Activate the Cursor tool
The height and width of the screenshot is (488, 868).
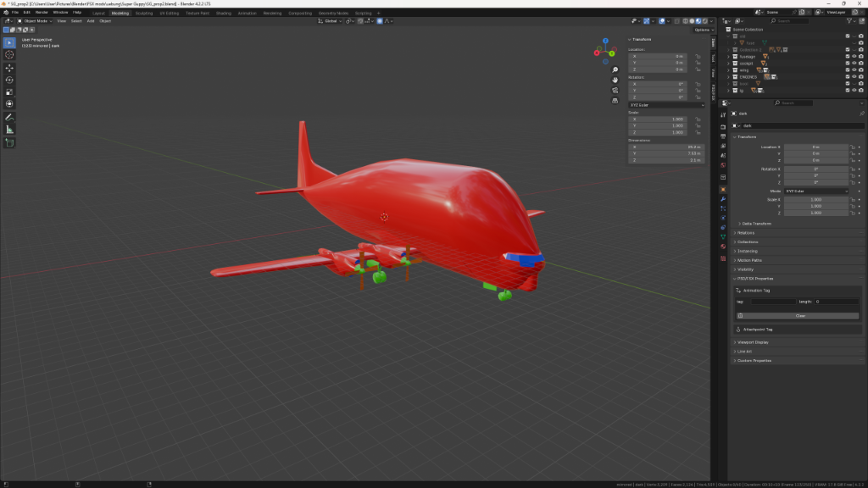9,54
